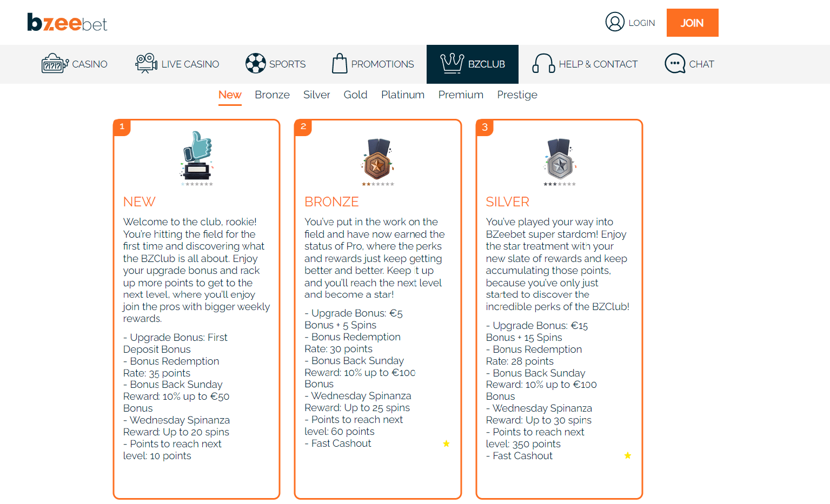Click 'Fast Cashout' text in Bronze card
The width and height of the screenshot is (830, 504).
(x=341, y=443)
